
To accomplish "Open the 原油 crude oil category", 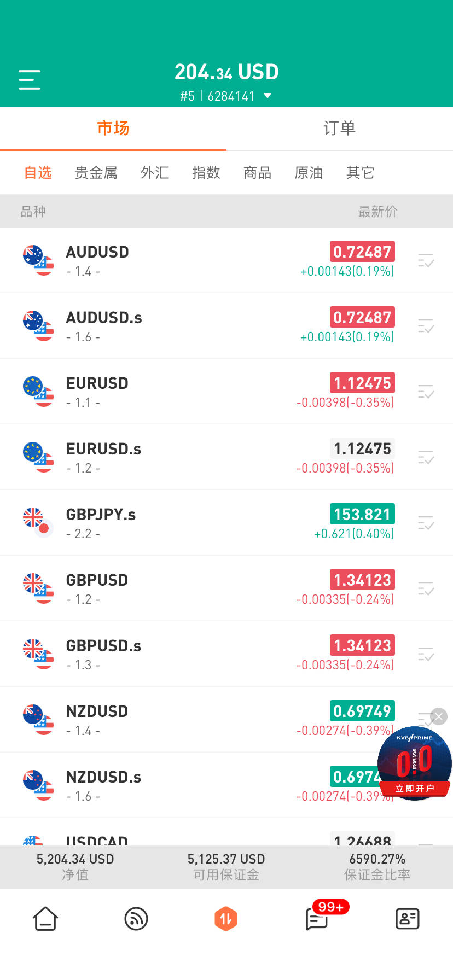I will (x=309, y=173).
